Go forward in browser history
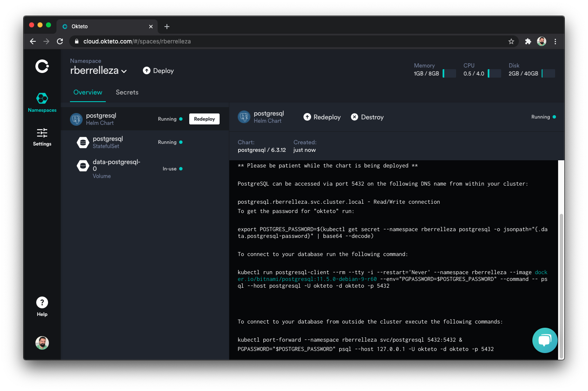Viewport: 588px width, 391px height. coord(46,41)
